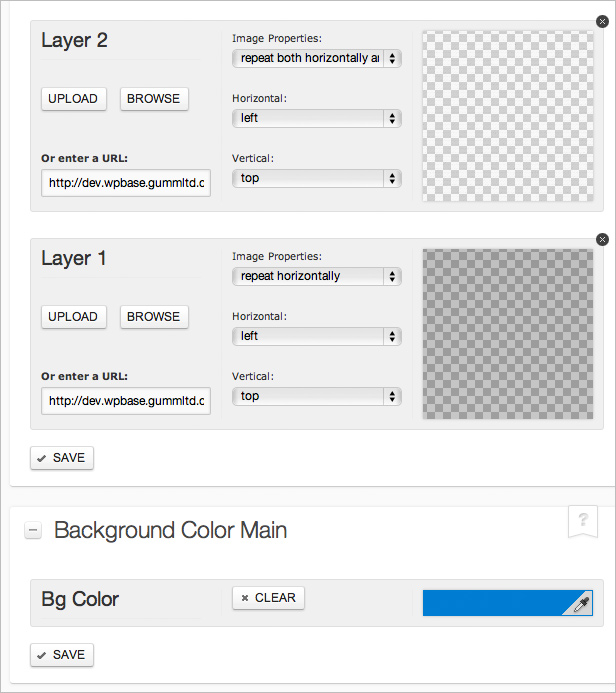
Task: Click the Background Color Main heading
Action: (171, 530)
